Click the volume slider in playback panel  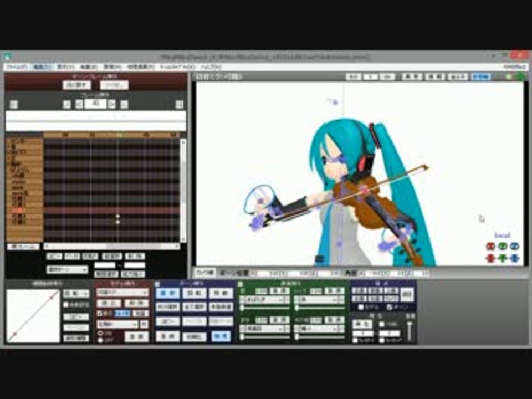tap(410, 330)
